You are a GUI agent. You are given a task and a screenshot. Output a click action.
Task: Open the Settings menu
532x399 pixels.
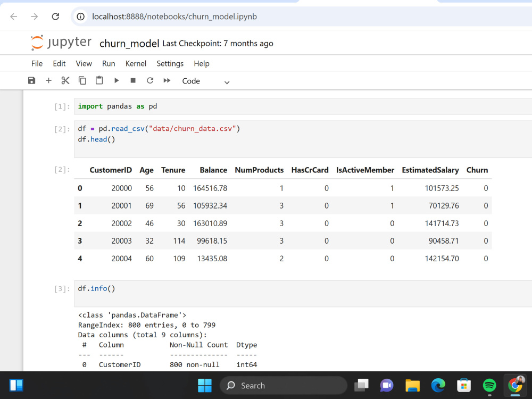point(170,63)
